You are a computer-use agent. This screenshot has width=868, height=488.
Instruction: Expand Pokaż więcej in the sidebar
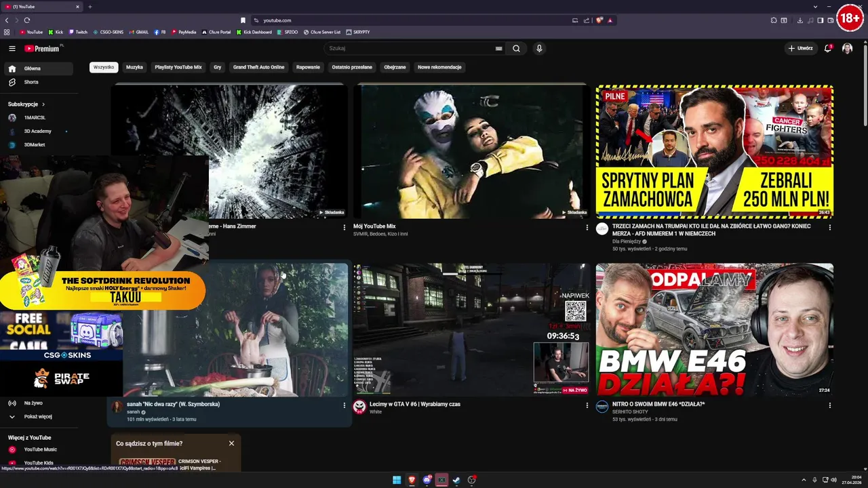[38, 417]
